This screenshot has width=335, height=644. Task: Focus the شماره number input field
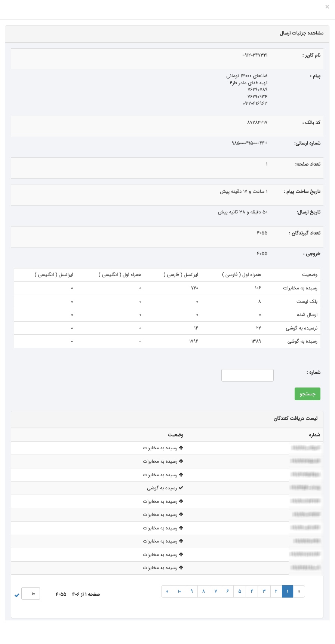pos(248,375)
